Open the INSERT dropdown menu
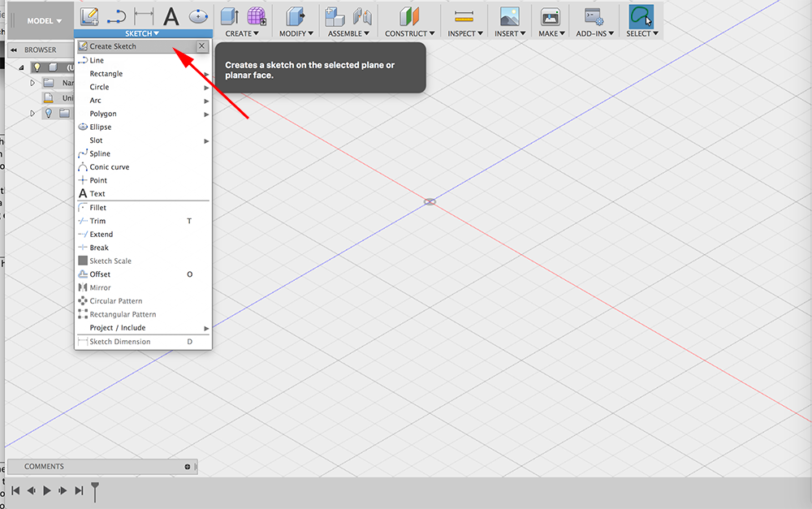The width and height of the screenshot is (812, 509). click(x=510, y=33)
